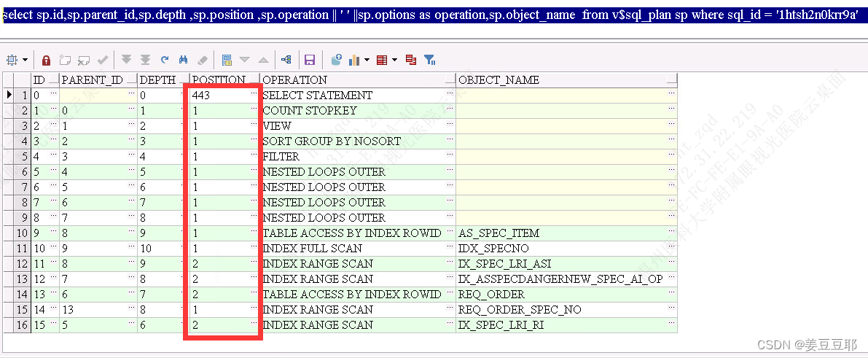Click the DEPTH column header
This screenshot has width=868, height=358.
(x=163, y=79)
